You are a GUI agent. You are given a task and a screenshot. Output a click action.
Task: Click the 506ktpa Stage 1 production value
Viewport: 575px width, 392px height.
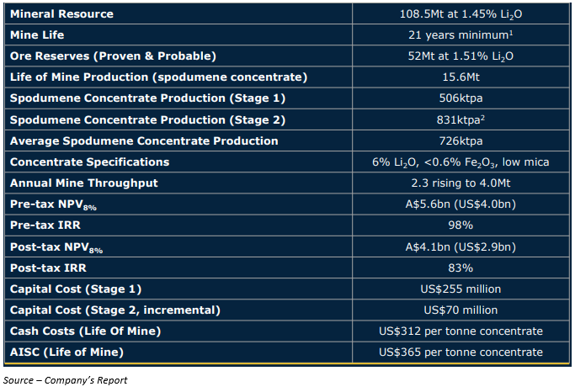461,98
